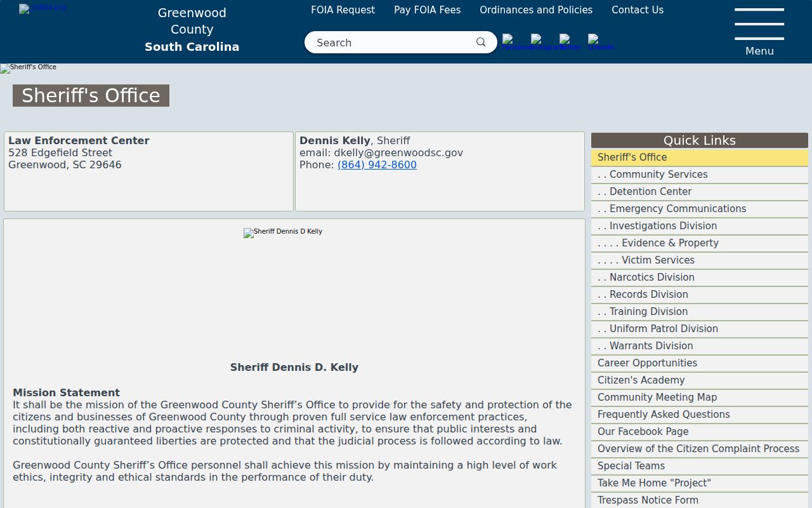This screenshot has height=508, width=812.
Task: Click Greenwood County South Carolina title
Action: [192, 30]
